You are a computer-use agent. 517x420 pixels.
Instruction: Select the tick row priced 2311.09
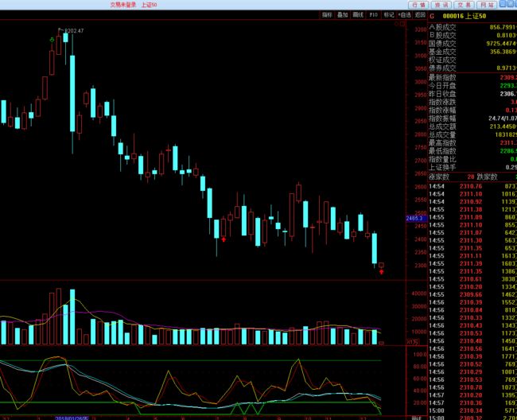coord(472,217)
